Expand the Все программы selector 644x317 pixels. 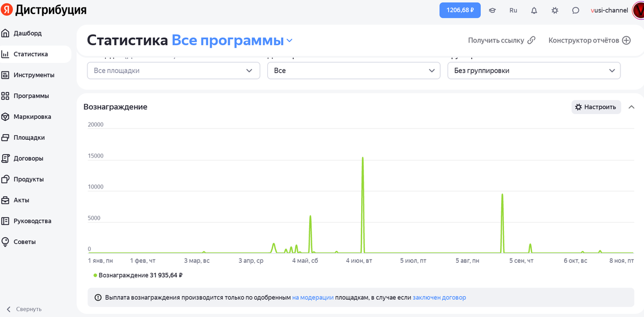coord(232,40)
